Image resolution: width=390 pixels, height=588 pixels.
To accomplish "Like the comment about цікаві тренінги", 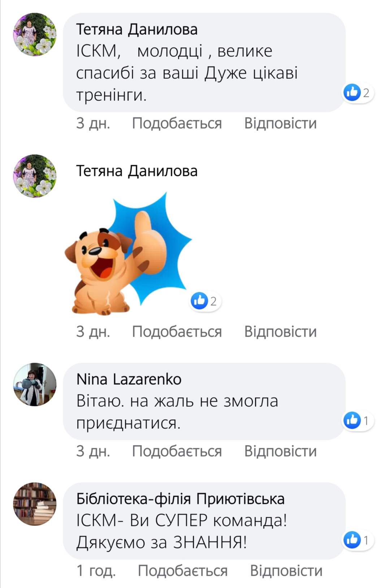I will (177, 123).
